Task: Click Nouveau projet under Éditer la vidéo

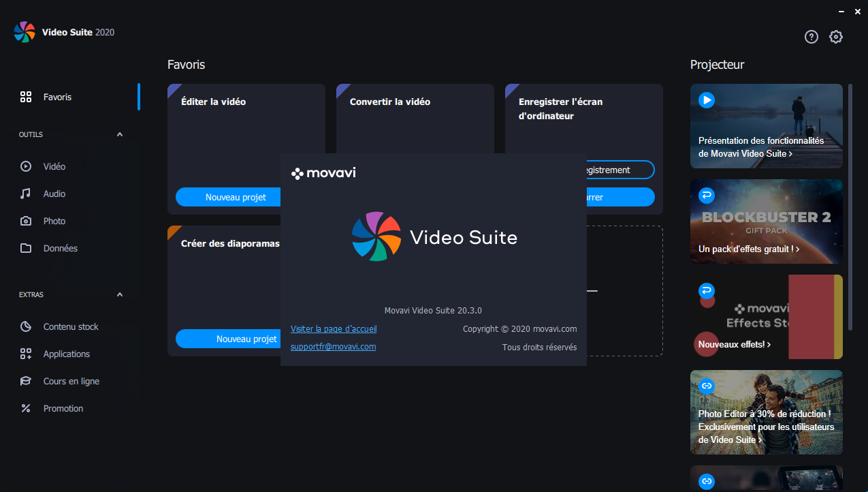Action: click(x=228, y=197)
